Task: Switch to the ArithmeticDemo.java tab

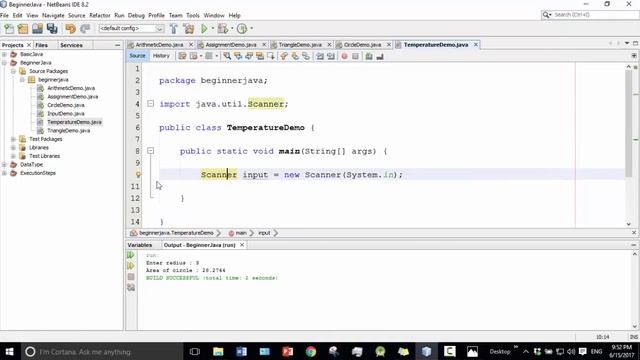Action: tap(159, 45)
